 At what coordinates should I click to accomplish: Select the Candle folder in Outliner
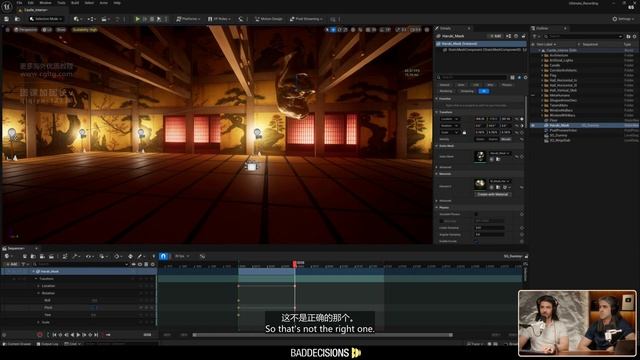pos(555,65)
